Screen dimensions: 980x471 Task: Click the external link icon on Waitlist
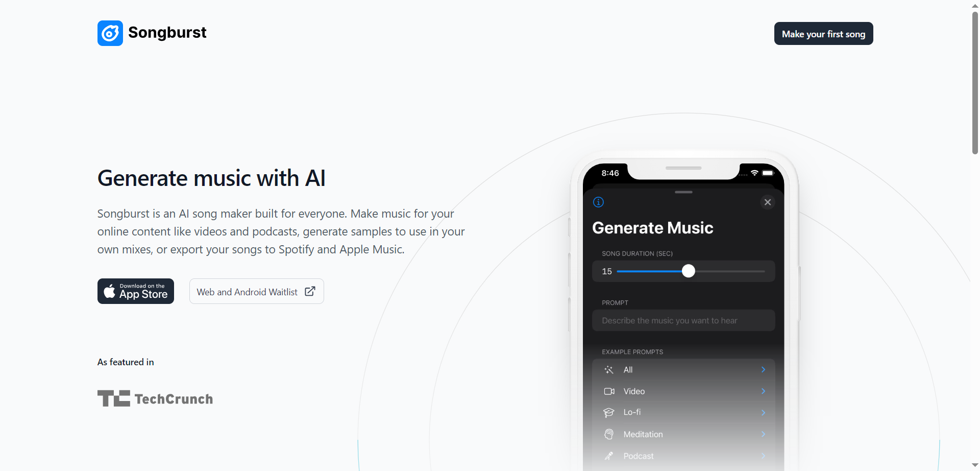click(310, 291)
